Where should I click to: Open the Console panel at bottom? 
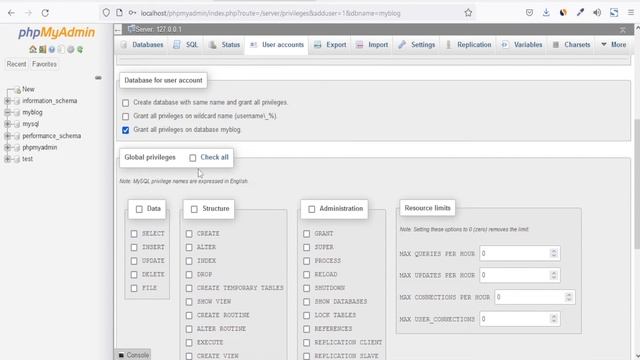click(x=133, y=355)
